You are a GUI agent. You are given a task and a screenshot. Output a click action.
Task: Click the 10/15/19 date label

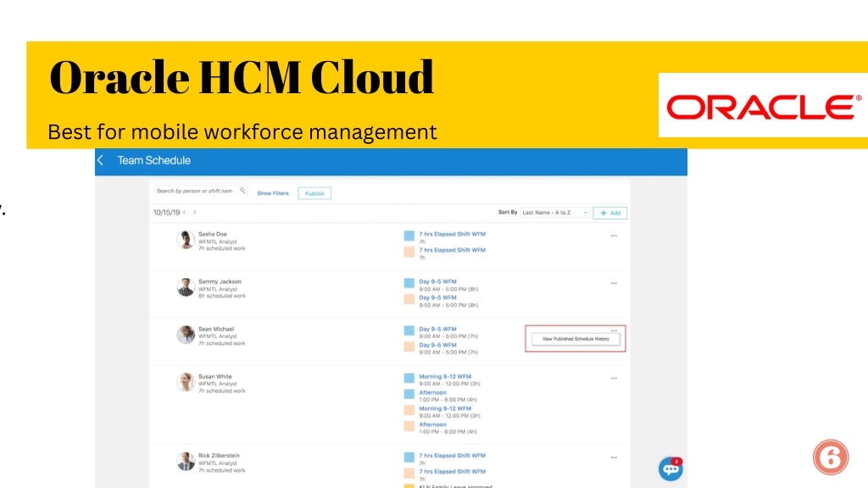[167, 213]
